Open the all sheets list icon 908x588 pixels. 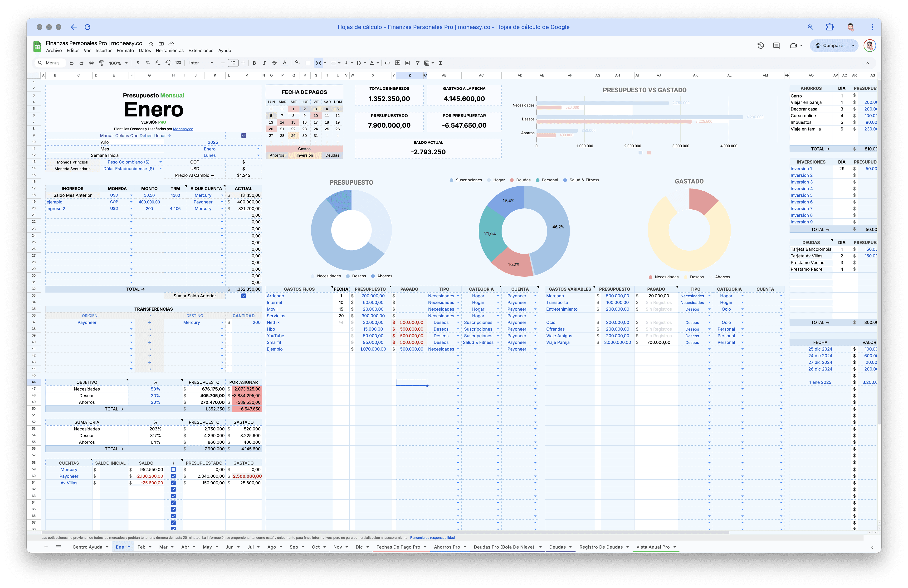coord(58,547)
